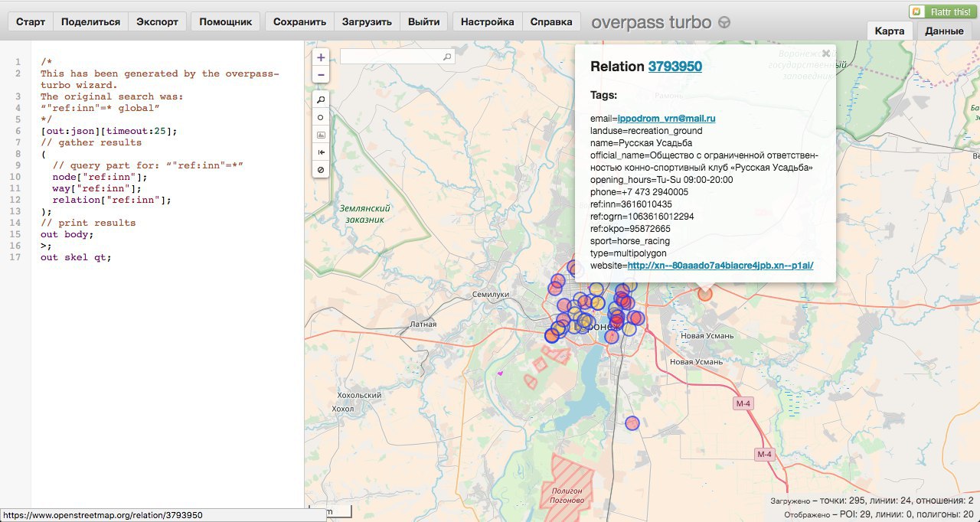Click the Загружено loaded-data status line
Screen dimensions: 980x522
point(872,501)
